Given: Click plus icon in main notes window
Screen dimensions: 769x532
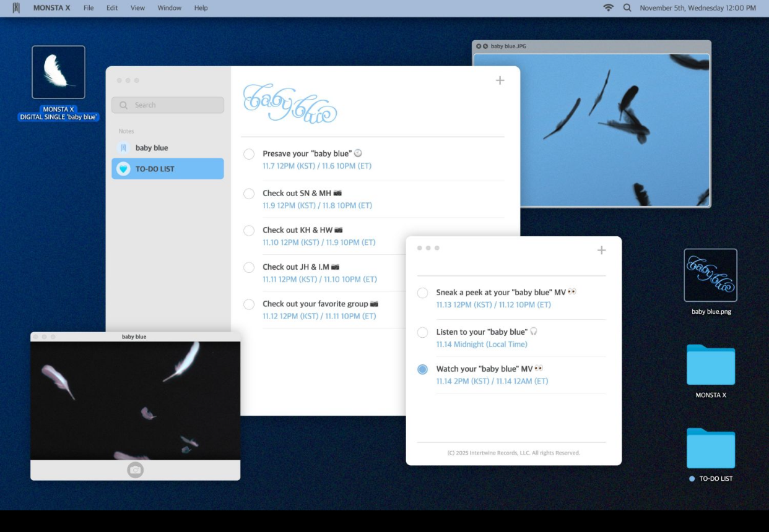Looking at the screenshot, I should [x=500, y=80].
